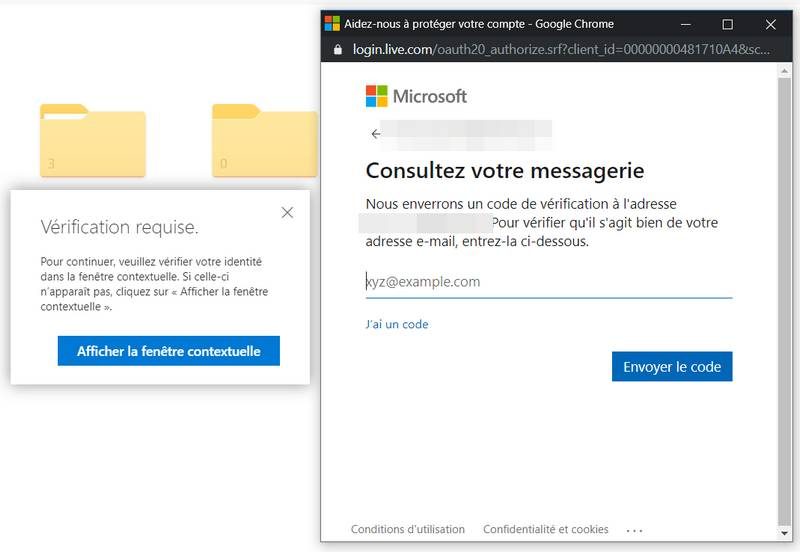Image resolution: width=800 pixels, height=552 pixels.
Task: Click the Microsoft logo on sign-in page
Action: click(416, 96)
